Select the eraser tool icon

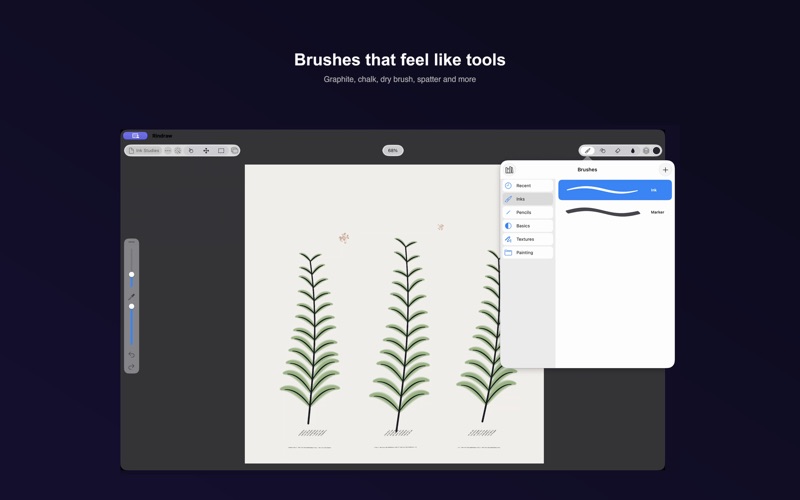[617, 151]
